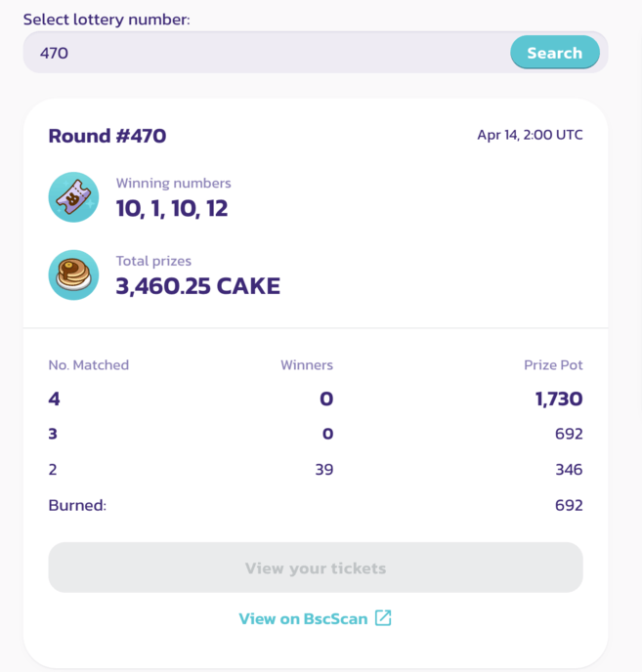Click the Prize Pot column header

(x=553, y=365)
